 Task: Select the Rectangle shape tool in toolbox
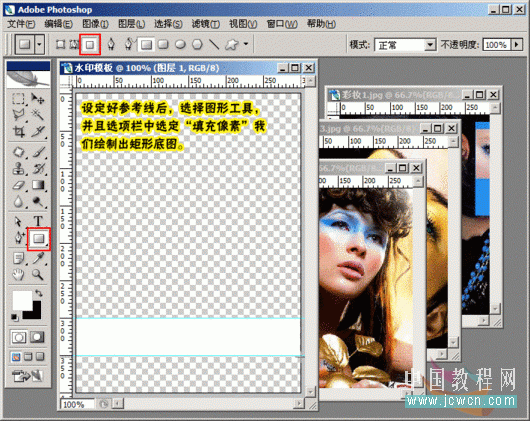(x=39, y=239)
